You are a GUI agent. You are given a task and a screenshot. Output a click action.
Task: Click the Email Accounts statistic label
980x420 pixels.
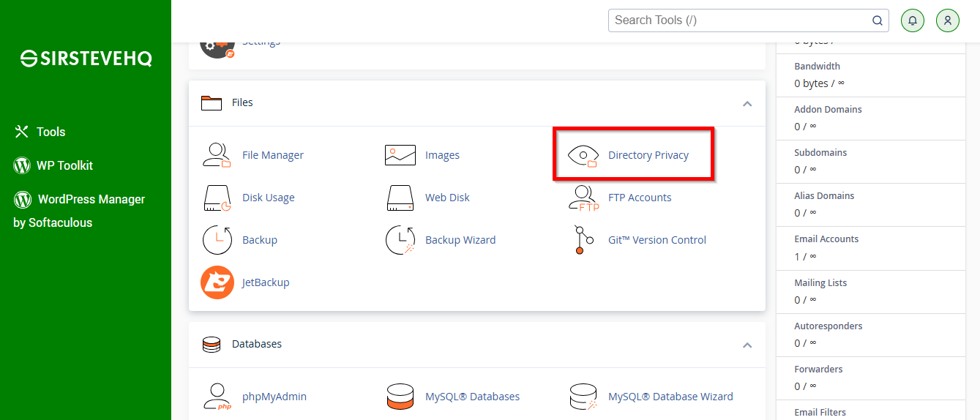826,239
